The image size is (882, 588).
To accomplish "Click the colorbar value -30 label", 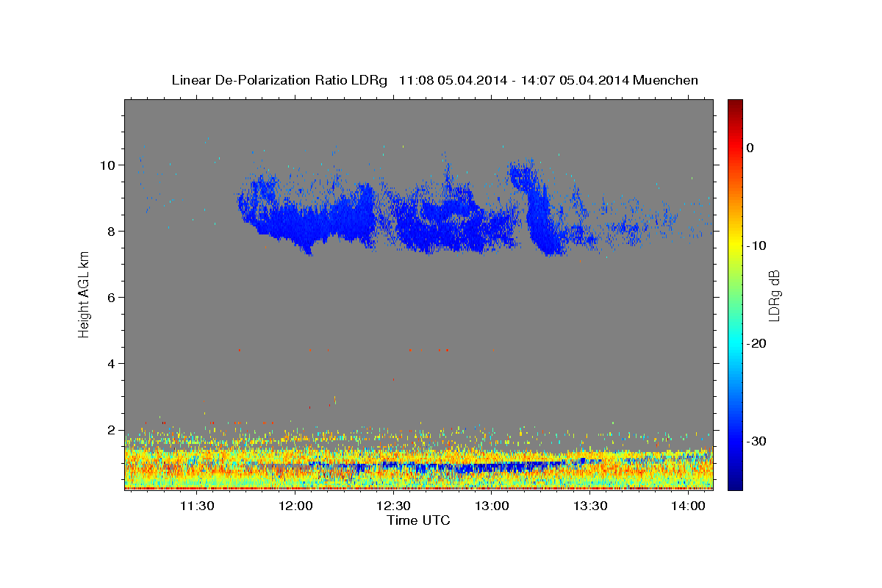I will pyautogui.click(x=756, y=441).
